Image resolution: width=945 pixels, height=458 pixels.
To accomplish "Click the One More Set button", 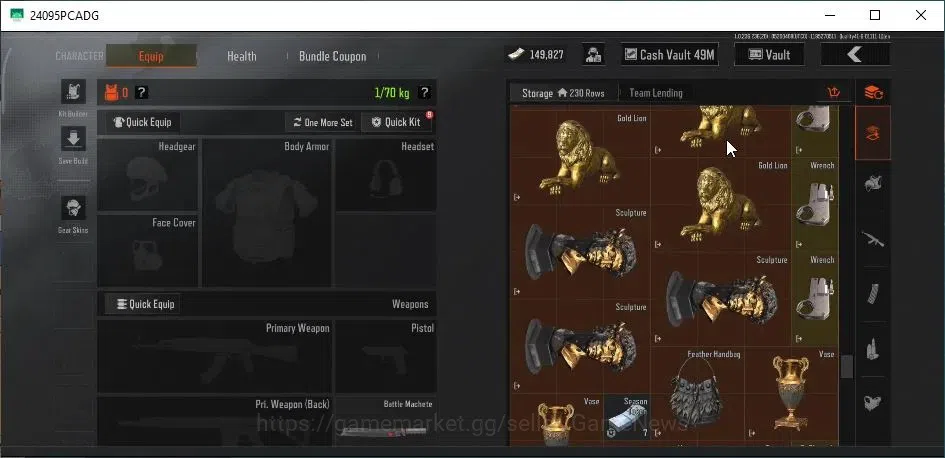I will [322, 122].
